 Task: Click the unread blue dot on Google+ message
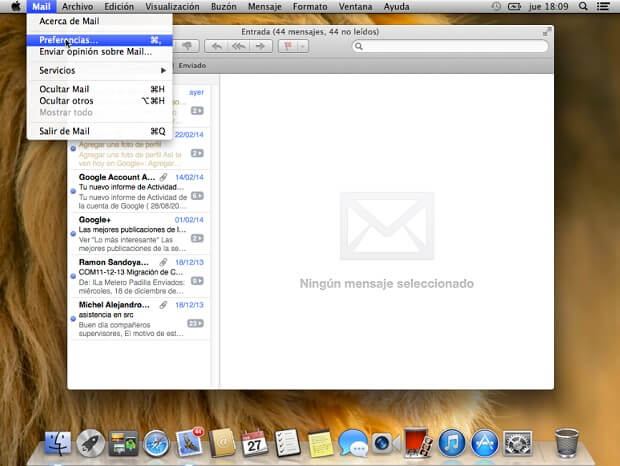pyautogui.click(x=73, y=234)
